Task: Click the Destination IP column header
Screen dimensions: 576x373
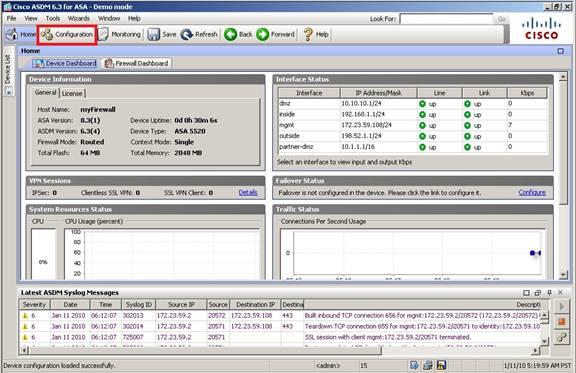Action: [255, 305]
